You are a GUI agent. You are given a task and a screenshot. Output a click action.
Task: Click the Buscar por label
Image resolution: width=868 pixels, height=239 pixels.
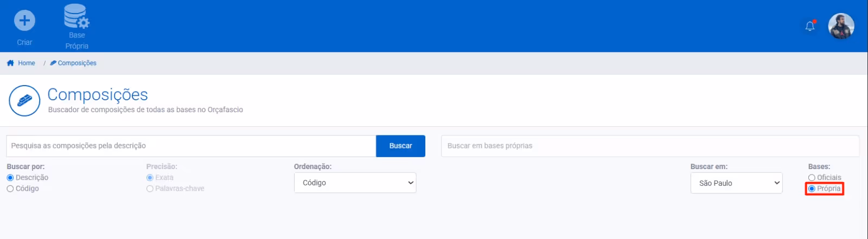(x=25, y=166)
